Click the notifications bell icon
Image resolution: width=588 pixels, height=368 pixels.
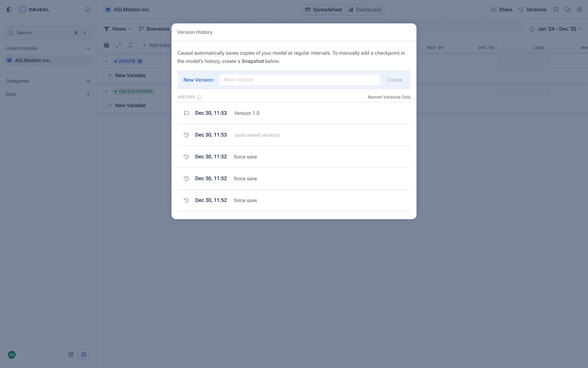(x=88, y=10)
